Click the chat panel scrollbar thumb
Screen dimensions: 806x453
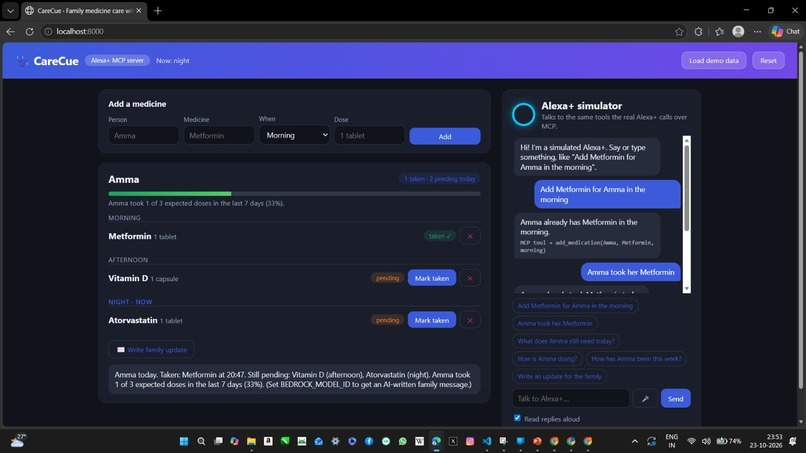click(686, 188)
